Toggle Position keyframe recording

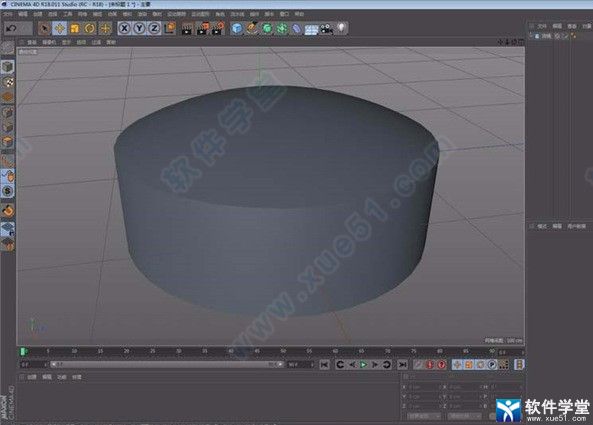(x=457, y=365)
